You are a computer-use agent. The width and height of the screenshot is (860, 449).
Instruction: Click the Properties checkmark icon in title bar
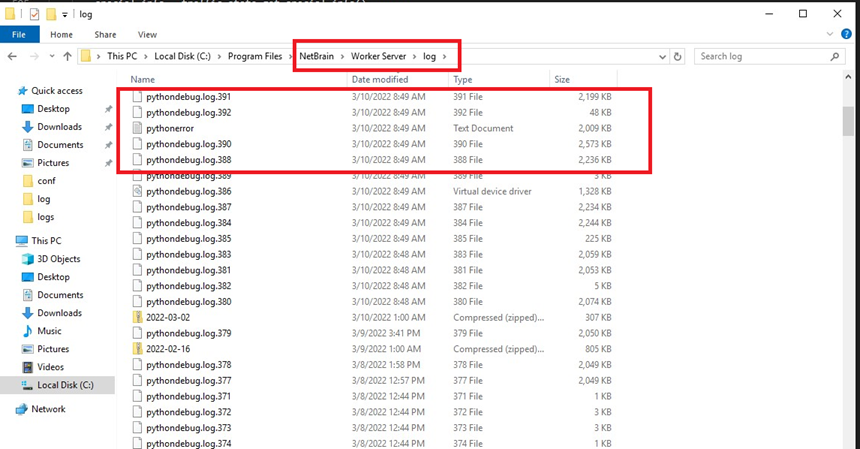[34, 14]
